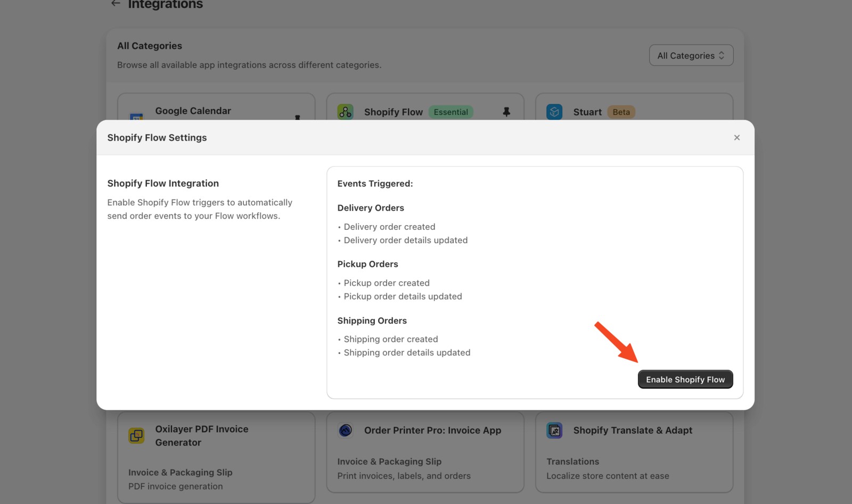Click the Shopify Flow Integration heading

click(163, 183)
